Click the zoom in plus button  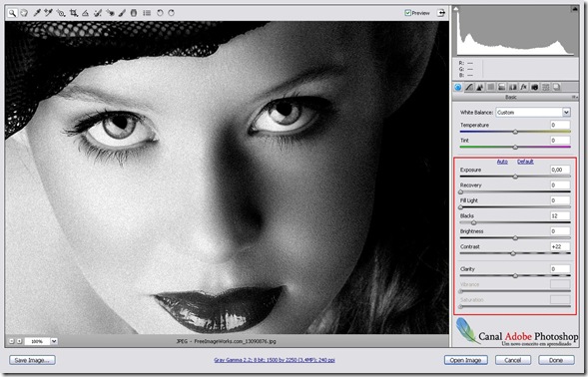coord(19,341)
